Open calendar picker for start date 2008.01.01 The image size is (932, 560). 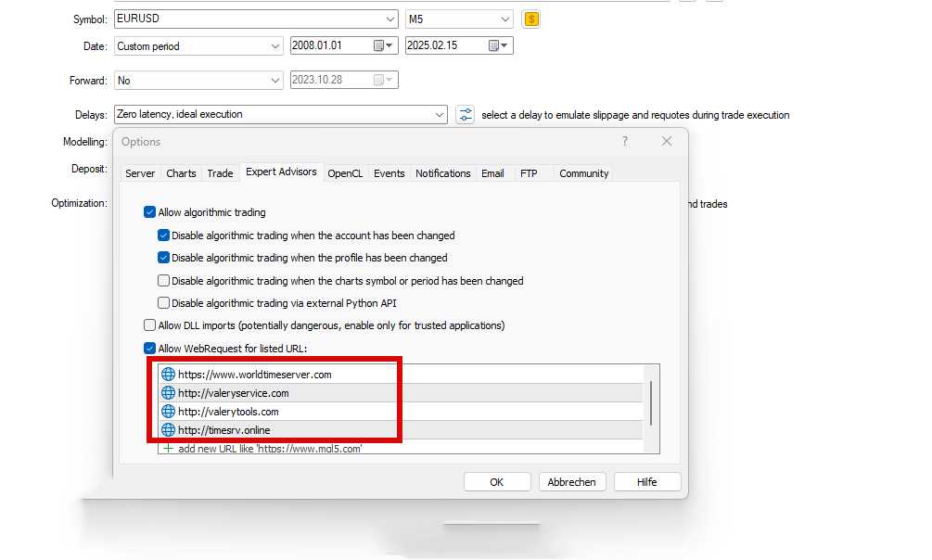(x=383, y=45)
